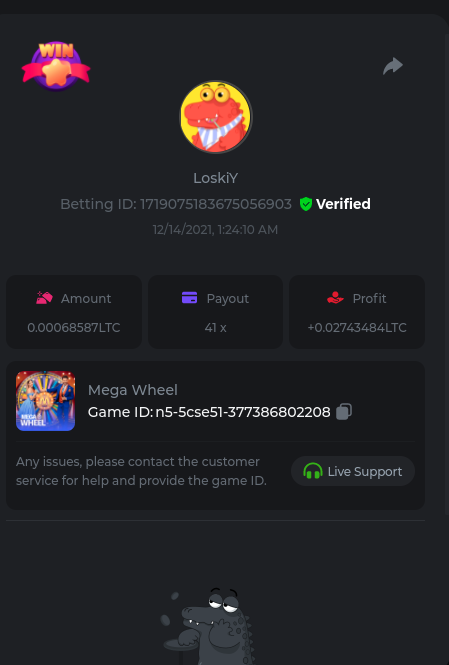Click the LoskiY username
This screenshot has width=449, height=665.
point(216,178)
